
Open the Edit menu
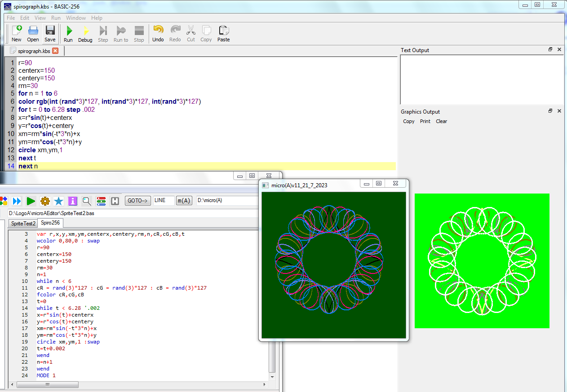[x=25, y=18]
